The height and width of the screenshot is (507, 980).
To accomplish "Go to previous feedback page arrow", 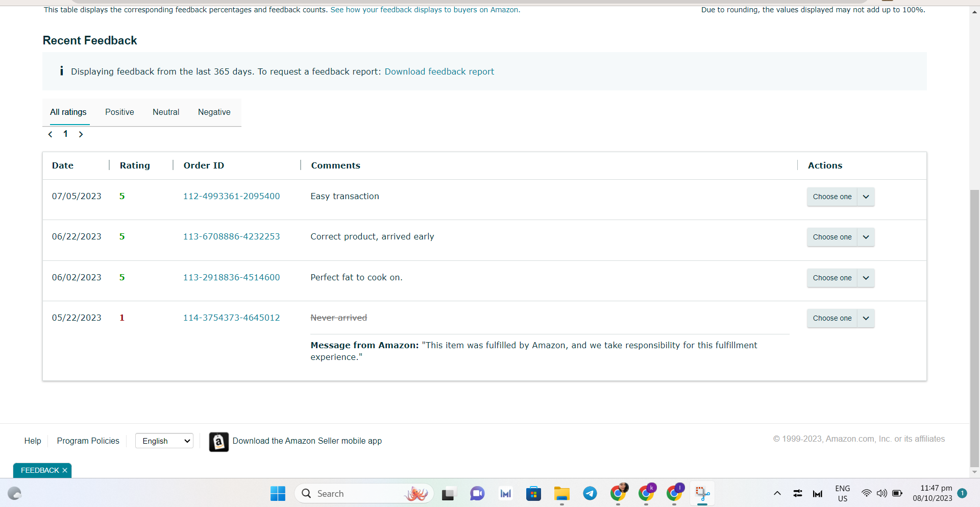I will 51,134.
